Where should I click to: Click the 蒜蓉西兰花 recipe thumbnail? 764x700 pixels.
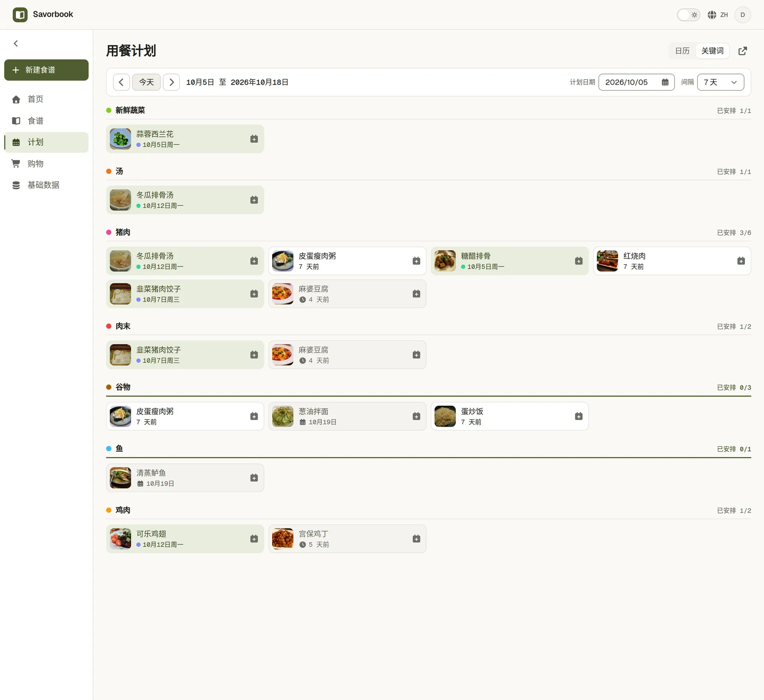[x=120, y=139]
